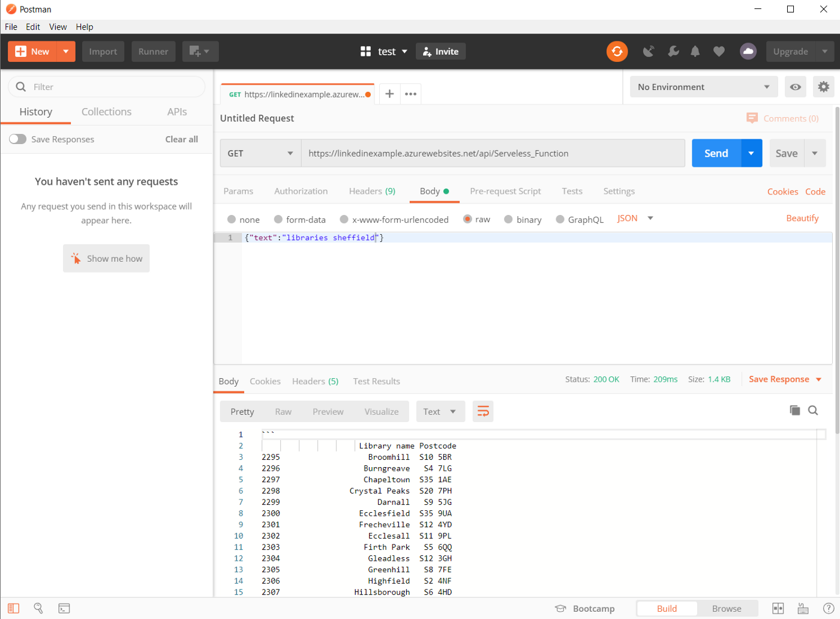Click the orange sync status icon
Screen dimensions: 840x619
617,52
